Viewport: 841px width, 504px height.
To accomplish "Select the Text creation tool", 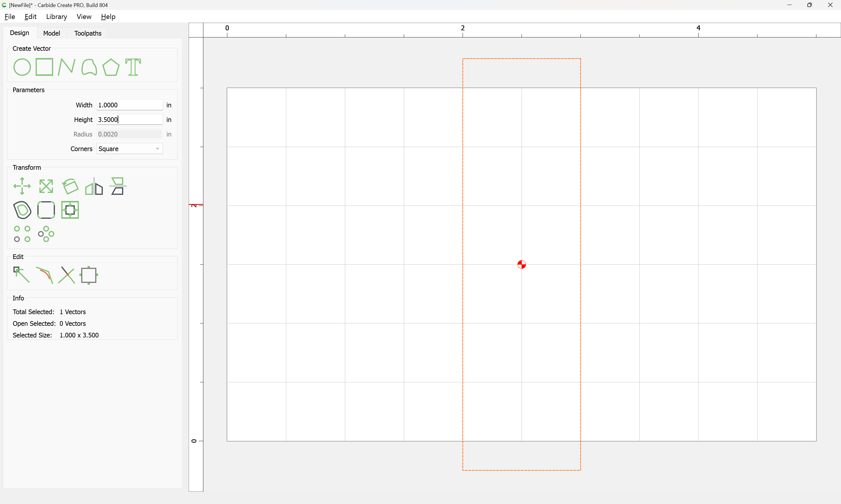I will 133,67.
